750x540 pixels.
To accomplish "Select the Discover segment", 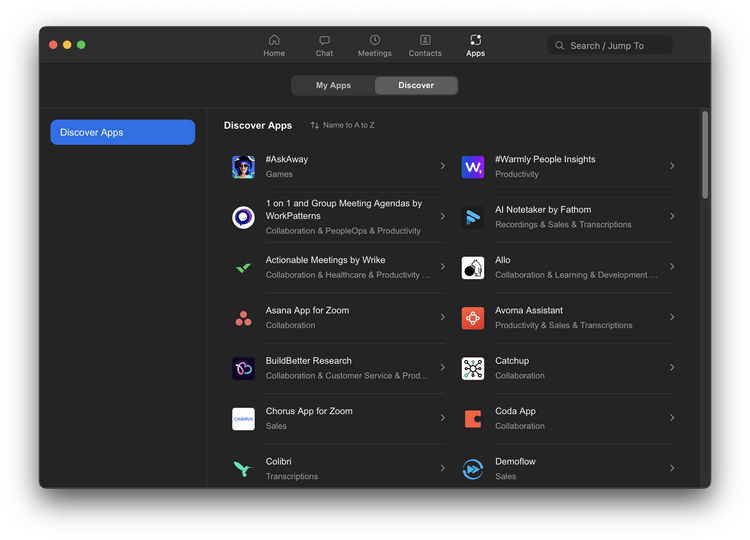I will click(x=416, y=85).
